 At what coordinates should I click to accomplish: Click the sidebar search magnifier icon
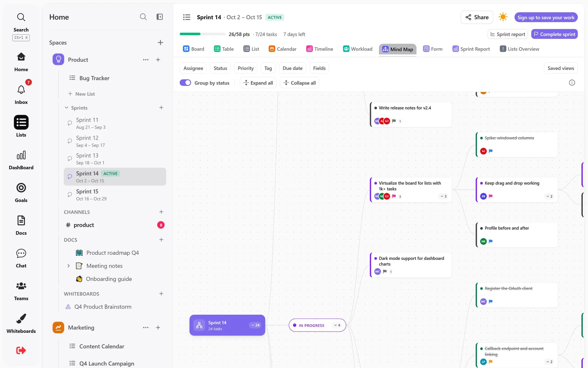tap(143, 17)
